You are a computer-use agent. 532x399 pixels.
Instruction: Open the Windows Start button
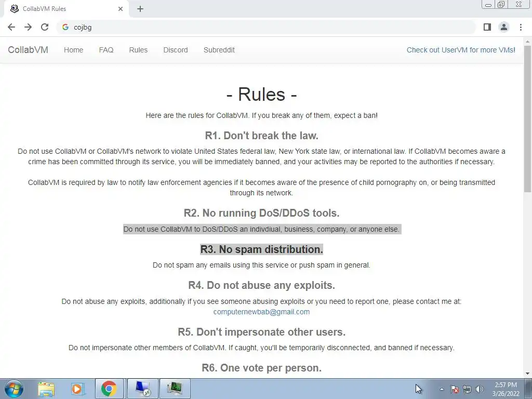point(14,389)
